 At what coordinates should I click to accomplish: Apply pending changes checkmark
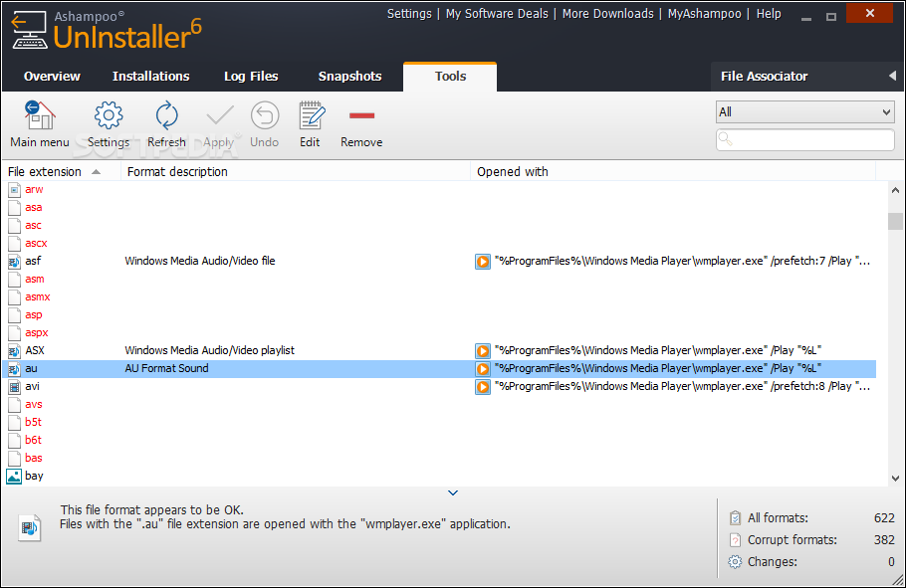pos(219,124)
